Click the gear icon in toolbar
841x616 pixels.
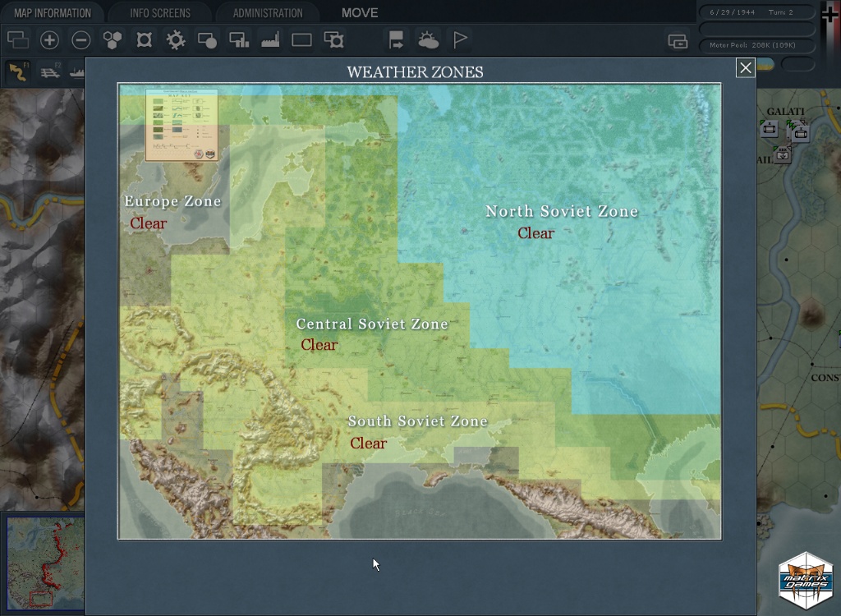click(176, 39)
